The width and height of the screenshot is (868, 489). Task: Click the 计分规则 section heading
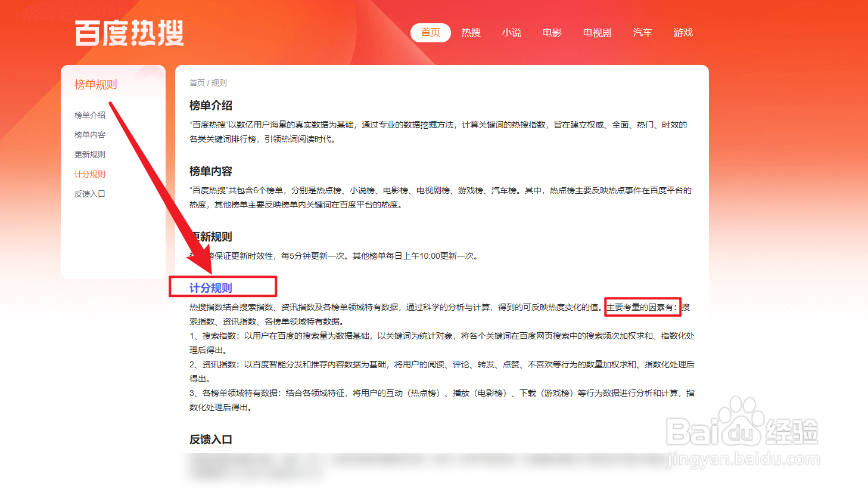point(211,288)
